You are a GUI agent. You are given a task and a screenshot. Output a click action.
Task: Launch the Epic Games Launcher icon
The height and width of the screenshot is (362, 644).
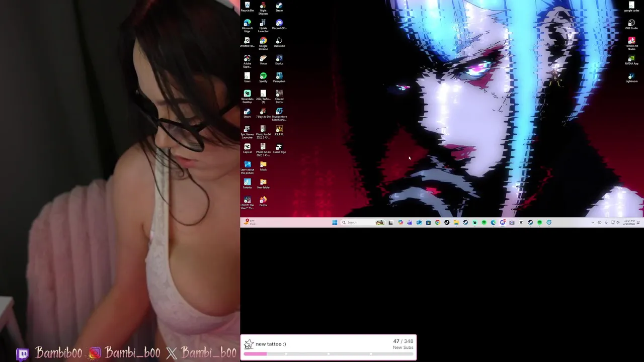(x=247, y=132)
